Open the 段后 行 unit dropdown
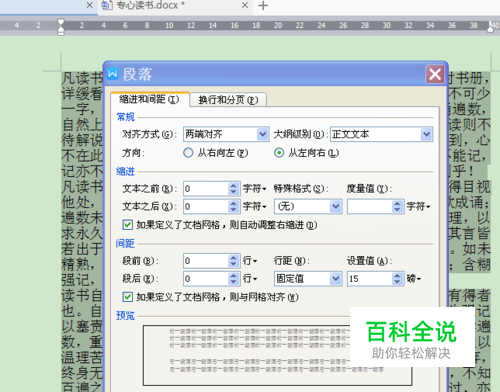This screenshot has height=392, width=500. [x=250, y=278]
